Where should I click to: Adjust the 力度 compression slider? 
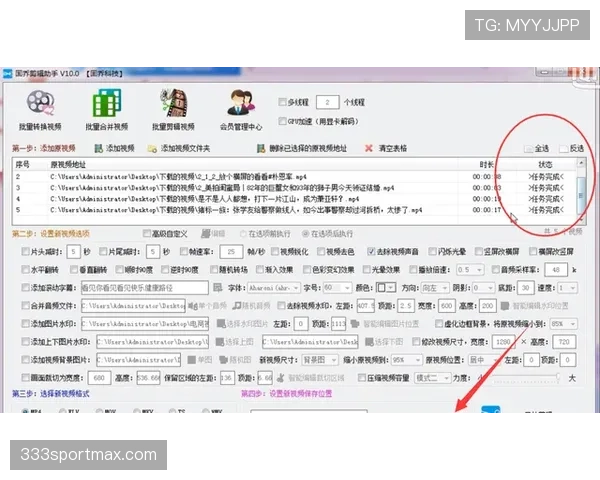pyautogui.click(x=525, y=378)
